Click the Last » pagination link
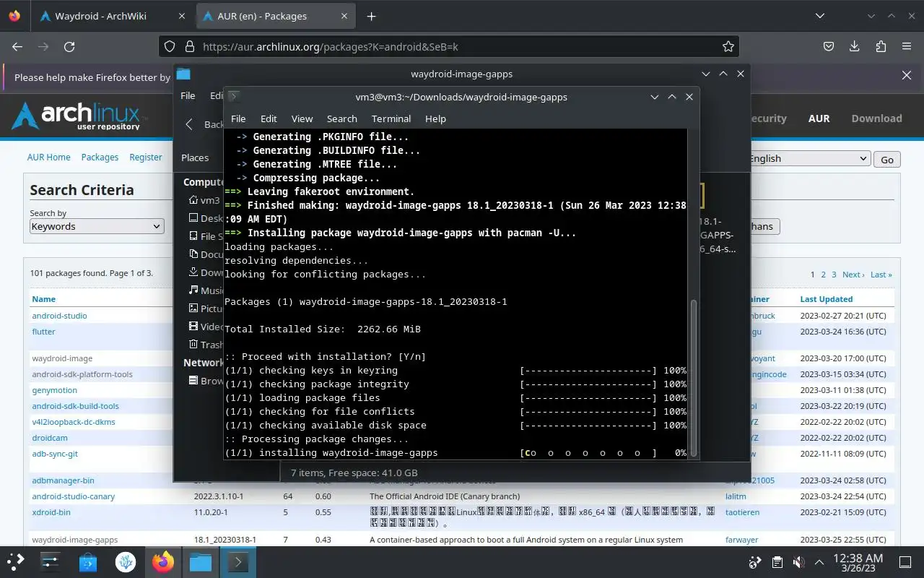The width and height of the screenshot is (924, 578). [881, 275]
